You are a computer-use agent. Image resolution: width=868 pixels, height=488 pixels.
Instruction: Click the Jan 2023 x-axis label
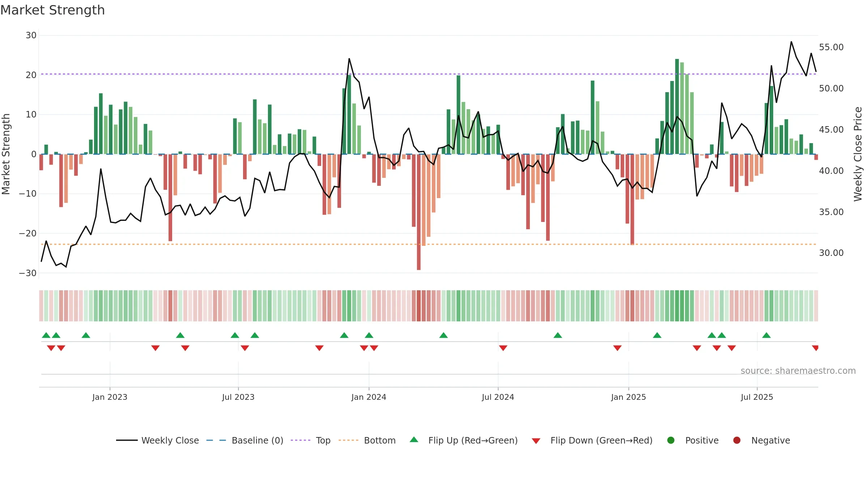click(x=110, y=397)
